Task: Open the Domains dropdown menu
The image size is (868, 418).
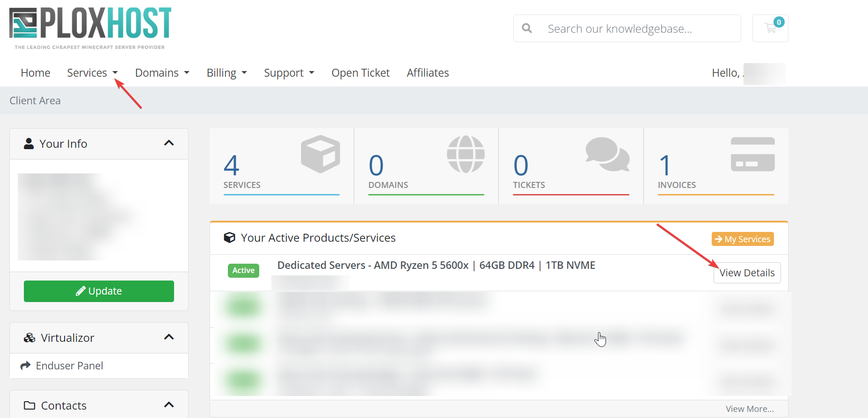Action: (x=162, y=73)
